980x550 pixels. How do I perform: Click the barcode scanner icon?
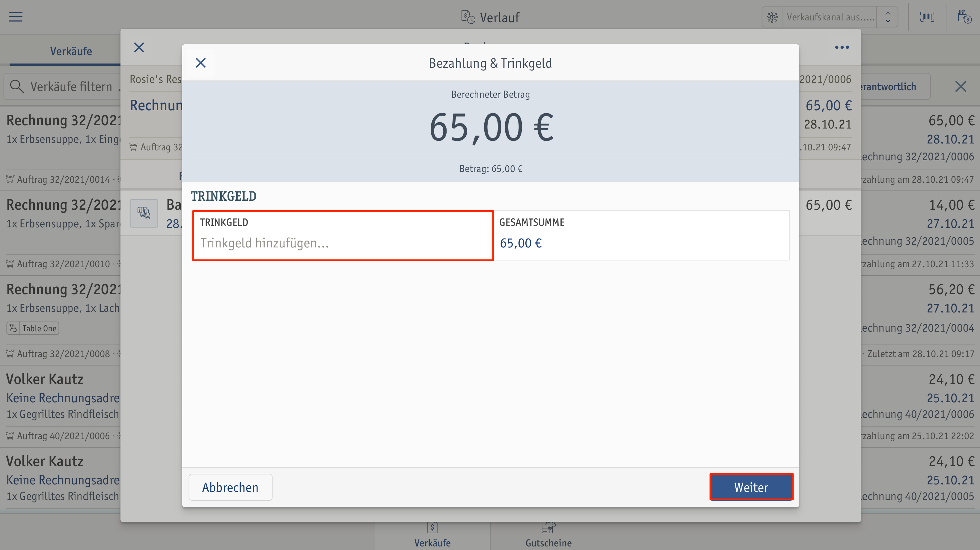[x=927, y=17]
